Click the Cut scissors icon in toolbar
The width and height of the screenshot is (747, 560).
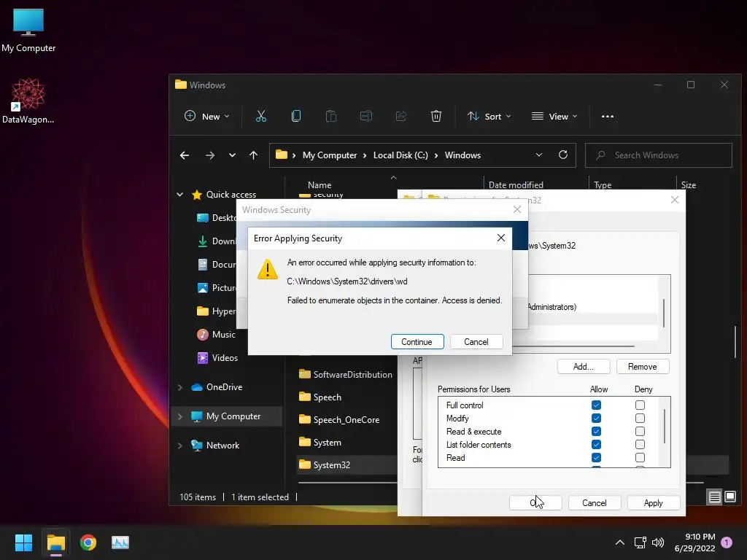(260, 116)
